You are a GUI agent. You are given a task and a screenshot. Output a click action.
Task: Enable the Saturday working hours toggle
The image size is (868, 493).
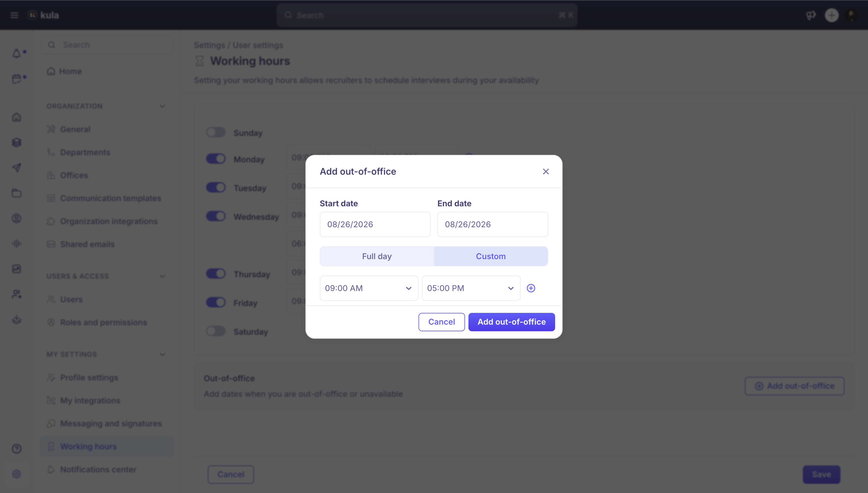[x=216, y=331]
